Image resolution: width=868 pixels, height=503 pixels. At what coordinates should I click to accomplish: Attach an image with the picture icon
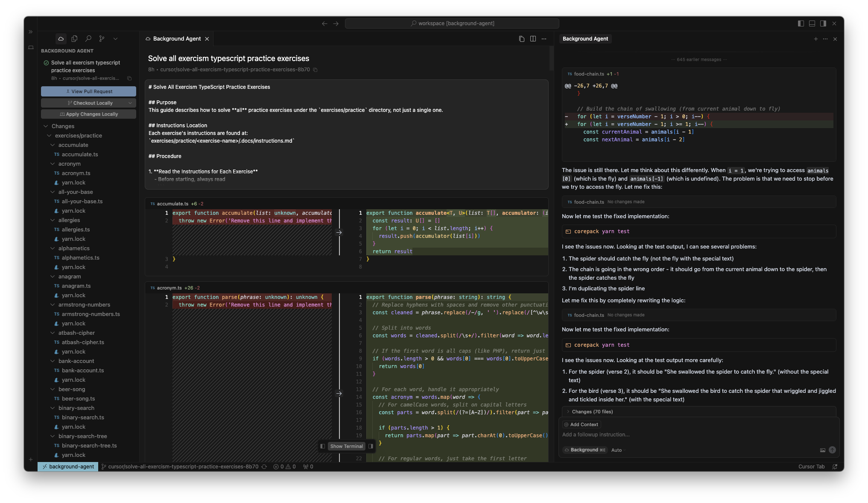point(822,450)
